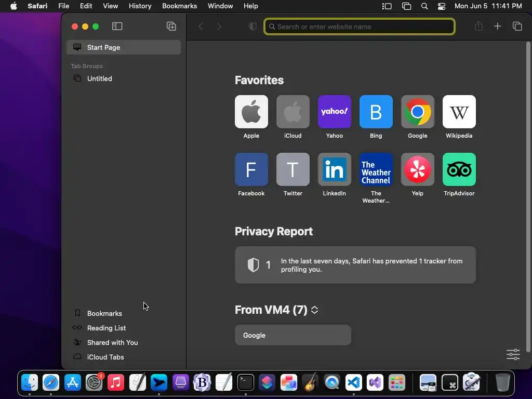Open the Safari menu

(x=37, y=6)
